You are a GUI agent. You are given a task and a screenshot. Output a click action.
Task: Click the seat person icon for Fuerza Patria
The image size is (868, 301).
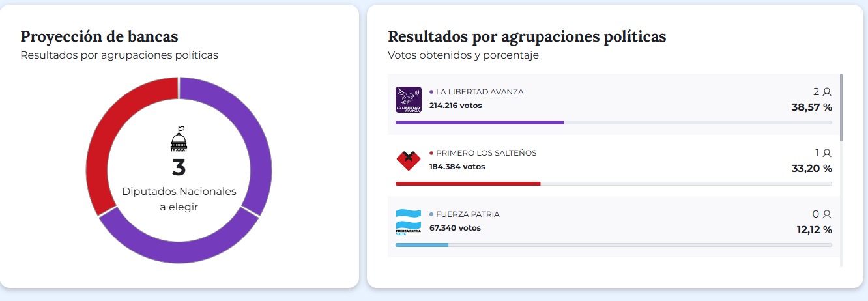coord(827,214)
